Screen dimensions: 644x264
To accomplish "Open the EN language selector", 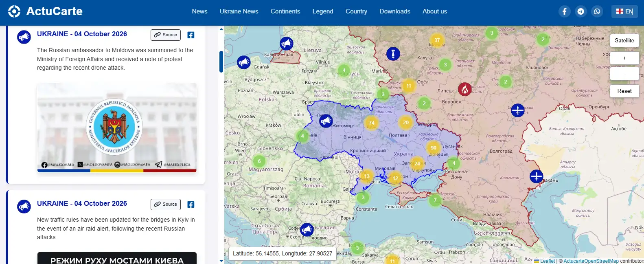I will [624, 11].
